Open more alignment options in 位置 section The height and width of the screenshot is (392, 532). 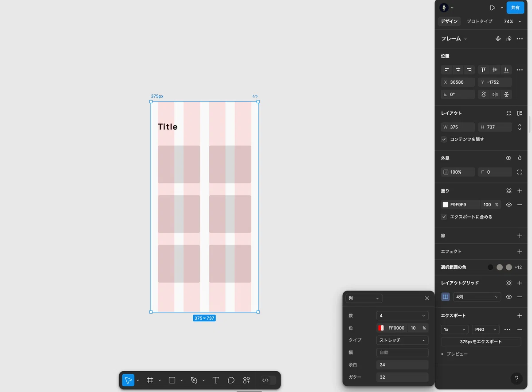[x=520, y=70]
